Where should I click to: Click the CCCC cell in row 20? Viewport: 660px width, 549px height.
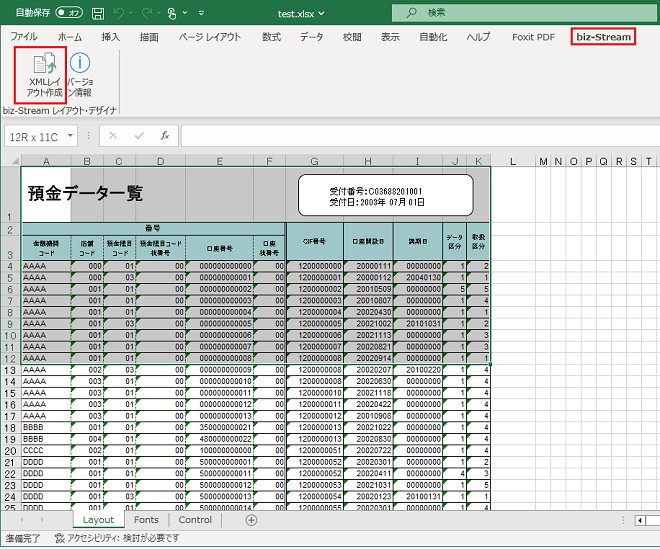coord(46,450)
